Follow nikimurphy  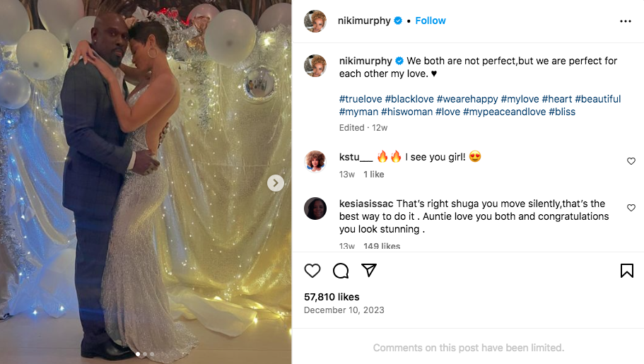pos(431,21)
